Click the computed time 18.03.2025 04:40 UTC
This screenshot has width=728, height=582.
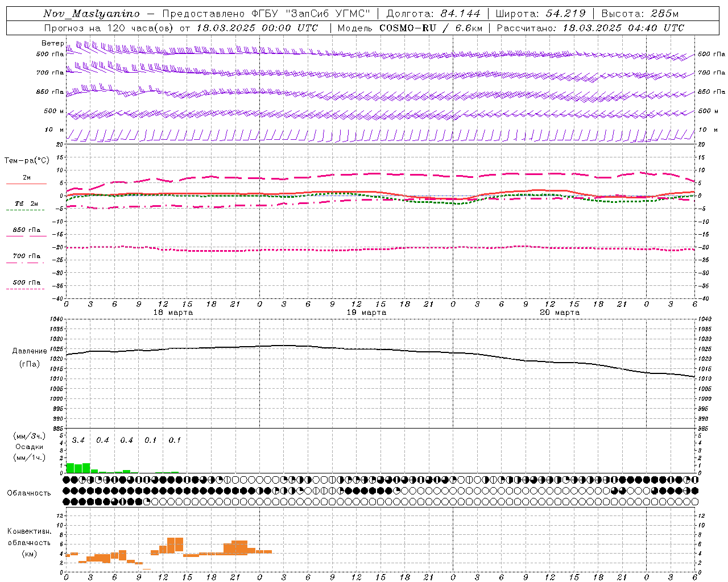623,28
